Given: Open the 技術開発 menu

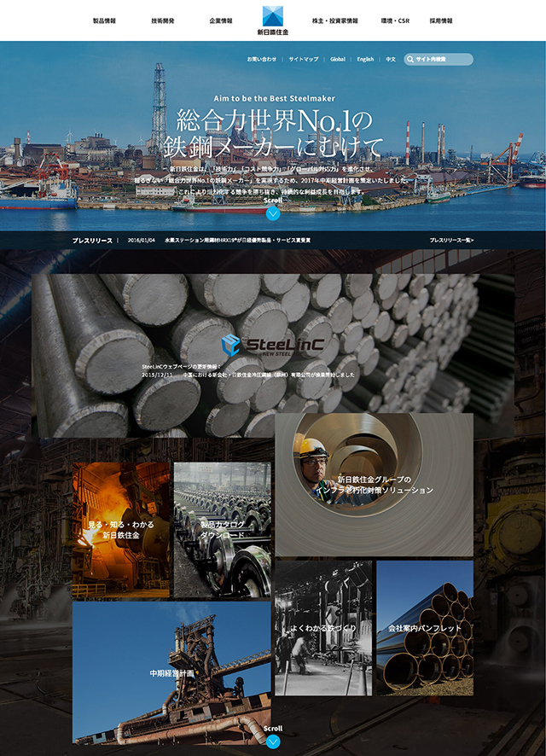Looking at the screenshot, I should coord(163,20).
